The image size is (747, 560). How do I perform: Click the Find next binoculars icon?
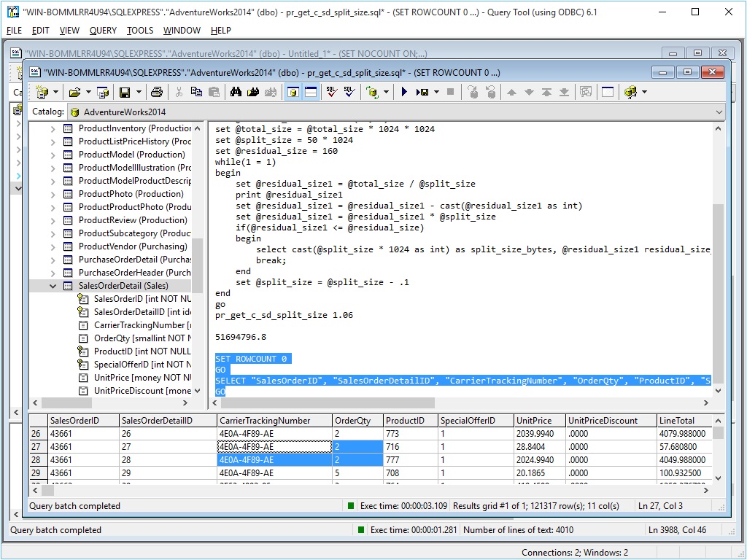point(253,92)
